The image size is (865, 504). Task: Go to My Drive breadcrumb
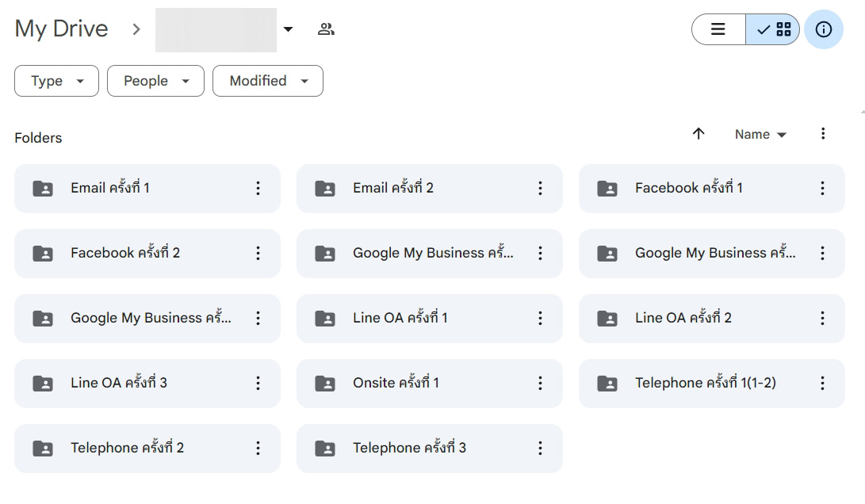pyautogui.click(x=61, y=29)
